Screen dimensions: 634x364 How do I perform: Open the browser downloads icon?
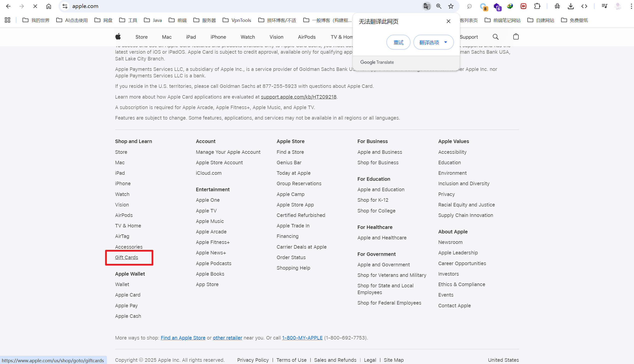[x=571, y=6]
